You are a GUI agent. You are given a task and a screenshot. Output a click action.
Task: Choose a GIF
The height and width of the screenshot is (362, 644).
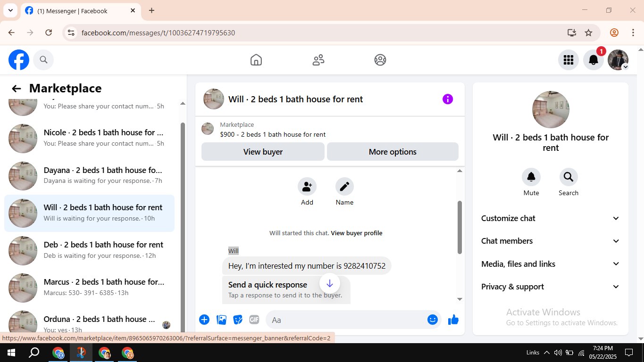[254, 320]
